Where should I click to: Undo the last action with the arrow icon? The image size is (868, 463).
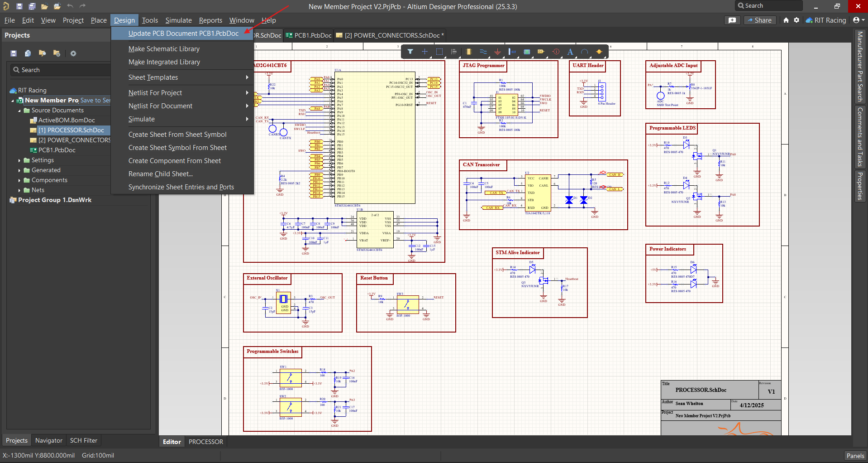tap(70, 6)
